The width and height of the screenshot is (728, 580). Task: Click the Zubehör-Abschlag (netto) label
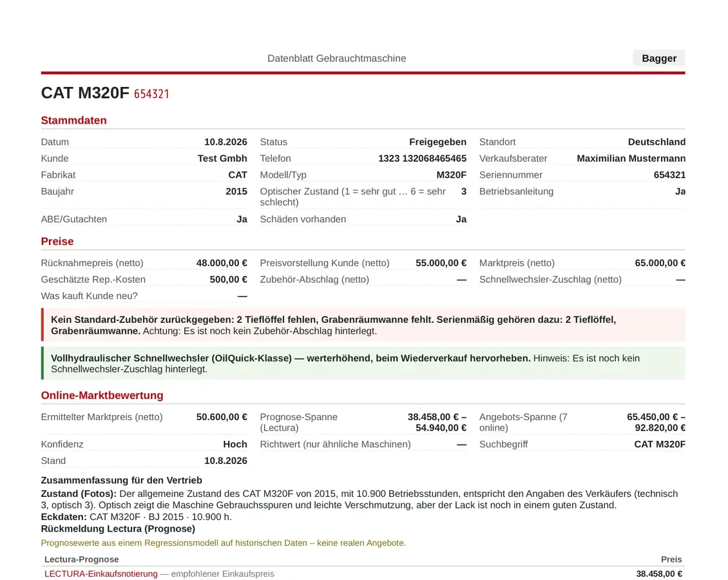[x=314, y=280]
